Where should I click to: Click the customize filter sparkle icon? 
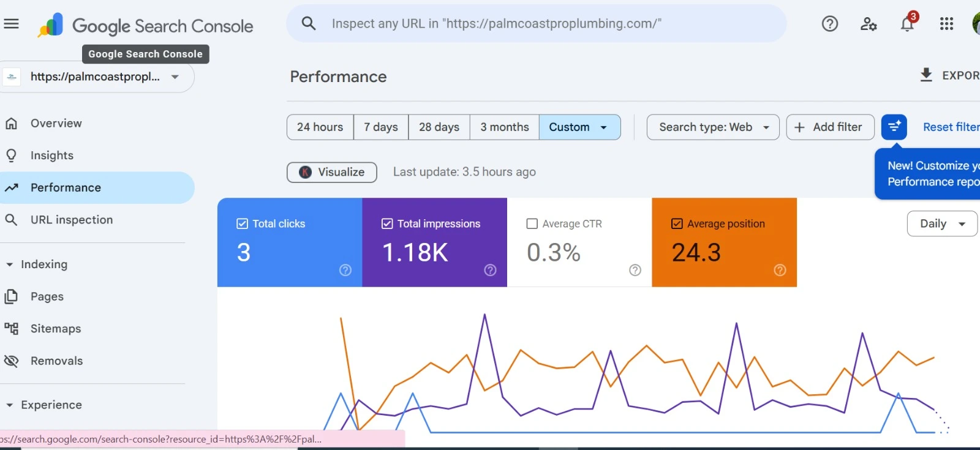(x=894, y=127)
